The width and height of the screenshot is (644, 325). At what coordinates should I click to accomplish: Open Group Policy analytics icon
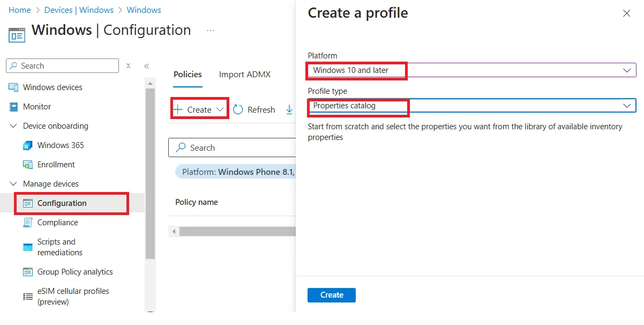[28, 272]
